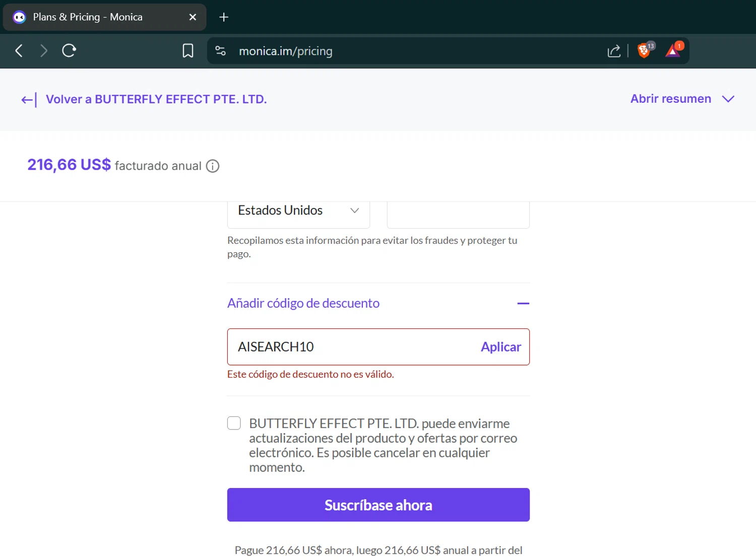Click the info icon beside facturado anual
756x560 pixels.
pos(213,166)
